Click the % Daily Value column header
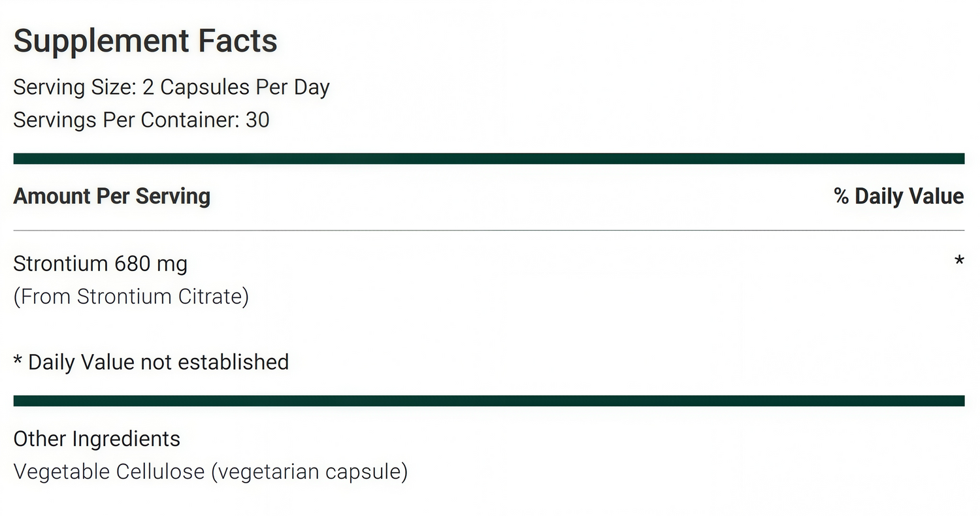The width and height of the screenshot is (980, 516). tap(898, 197)
